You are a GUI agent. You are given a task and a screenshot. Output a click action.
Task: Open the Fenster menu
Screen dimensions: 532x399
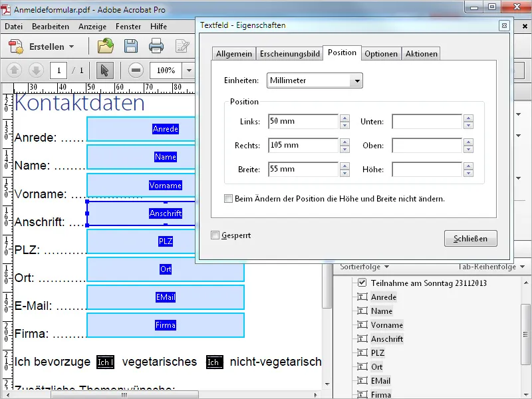[x=128, y=27]
